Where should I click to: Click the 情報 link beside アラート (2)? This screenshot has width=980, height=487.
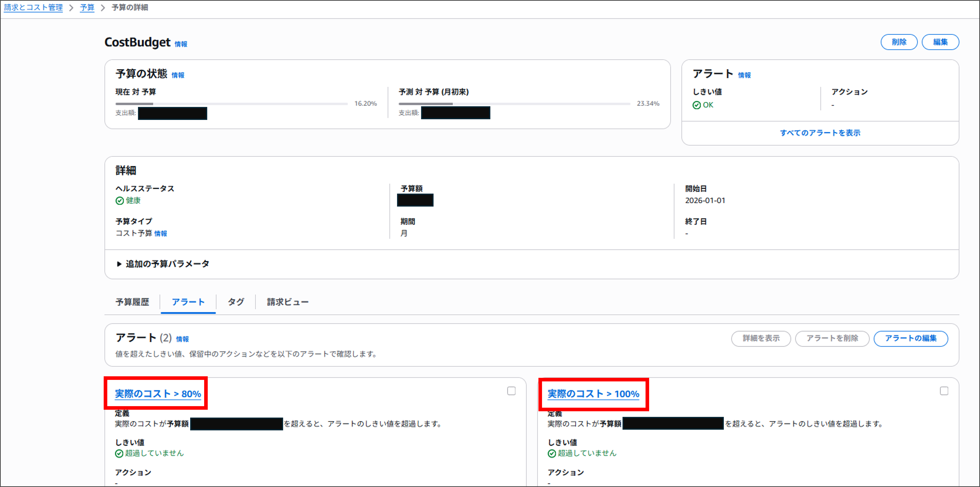(182, 339)
